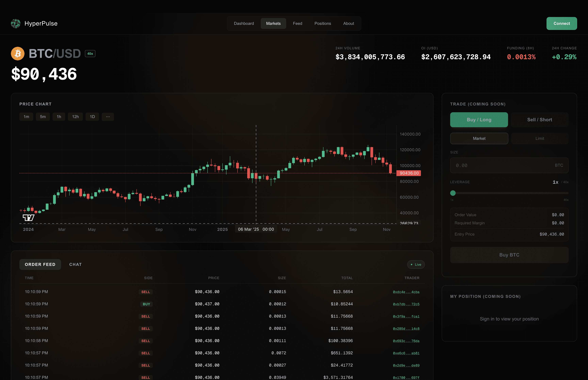The image size is (588, 380).
Task: Open the Positions nav tab
Action: coord(323,23)
